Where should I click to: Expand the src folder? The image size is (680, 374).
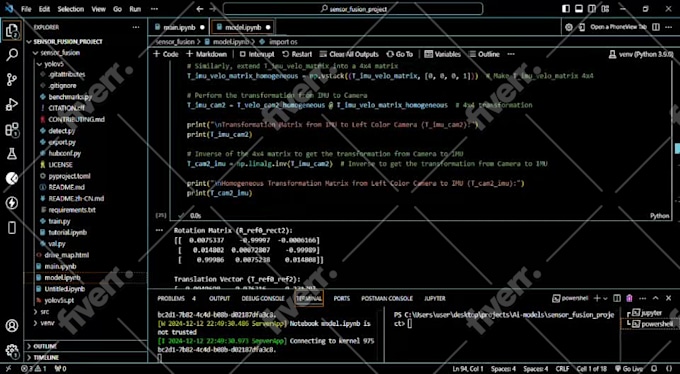coord(45,312)
